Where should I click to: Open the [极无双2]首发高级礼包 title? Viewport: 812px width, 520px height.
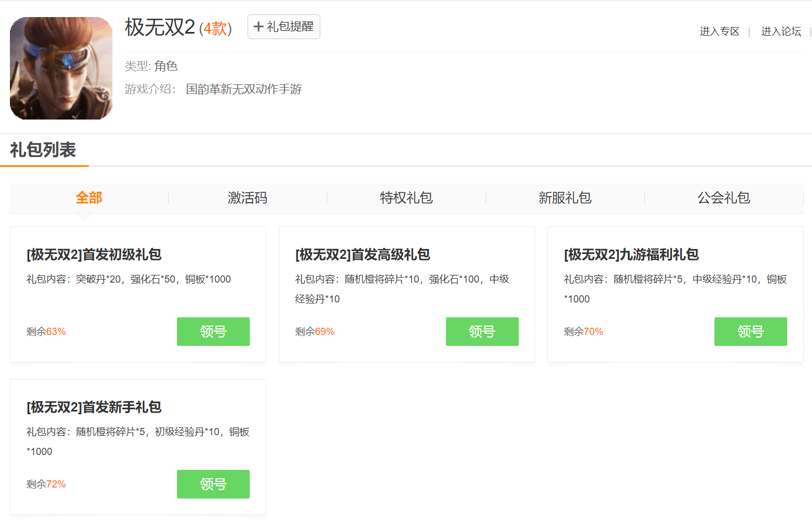[x=363, y=254]
